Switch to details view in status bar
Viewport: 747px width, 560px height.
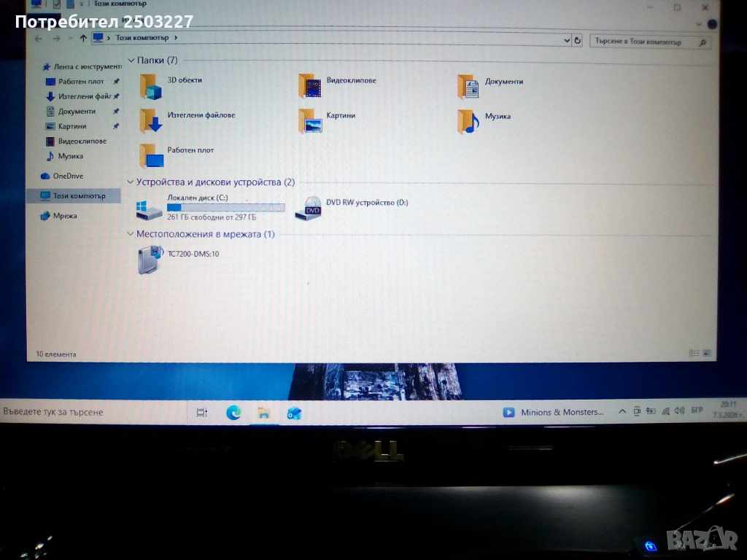[694, 353]
